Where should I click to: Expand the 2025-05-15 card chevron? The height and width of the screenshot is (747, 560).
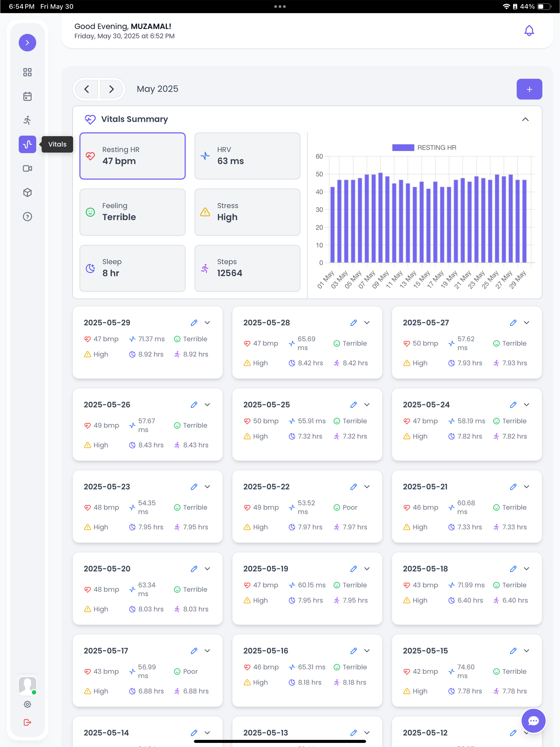click(x=527, y=651)
